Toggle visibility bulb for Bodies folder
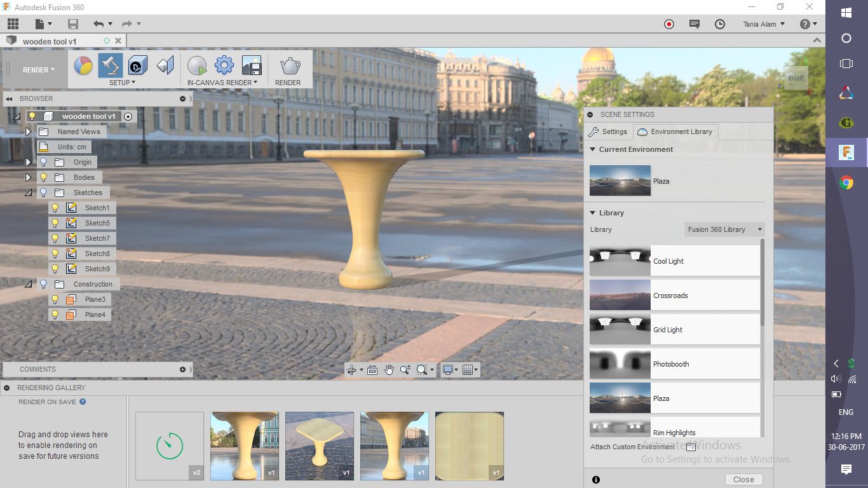Viewport: 868px width, 488px height. [44, 177]
